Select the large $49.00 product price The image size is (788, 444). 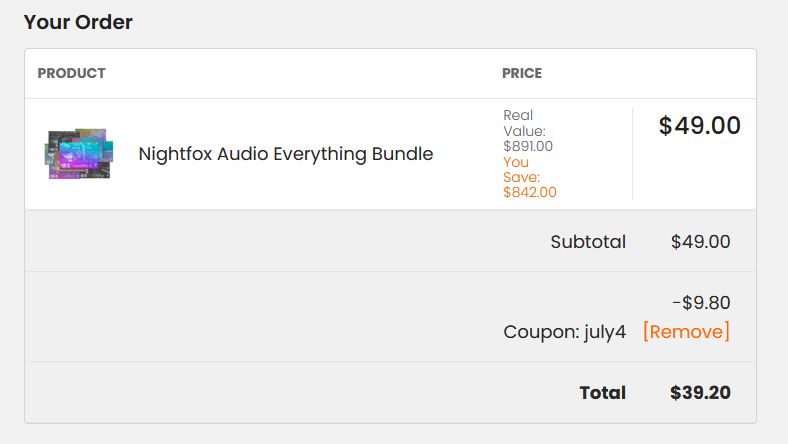[x=699, y=126]
